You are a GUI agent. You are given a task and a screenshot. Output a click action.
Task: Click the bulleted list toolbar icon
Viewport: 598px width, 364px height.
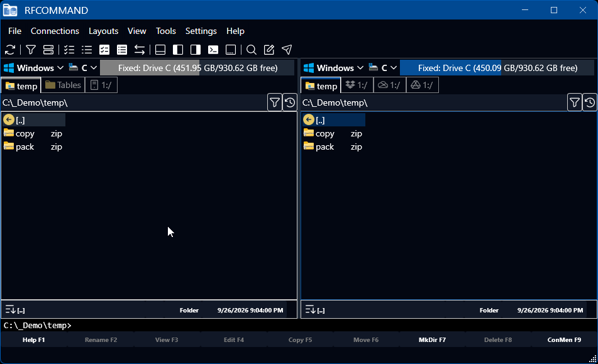(87, 50)
